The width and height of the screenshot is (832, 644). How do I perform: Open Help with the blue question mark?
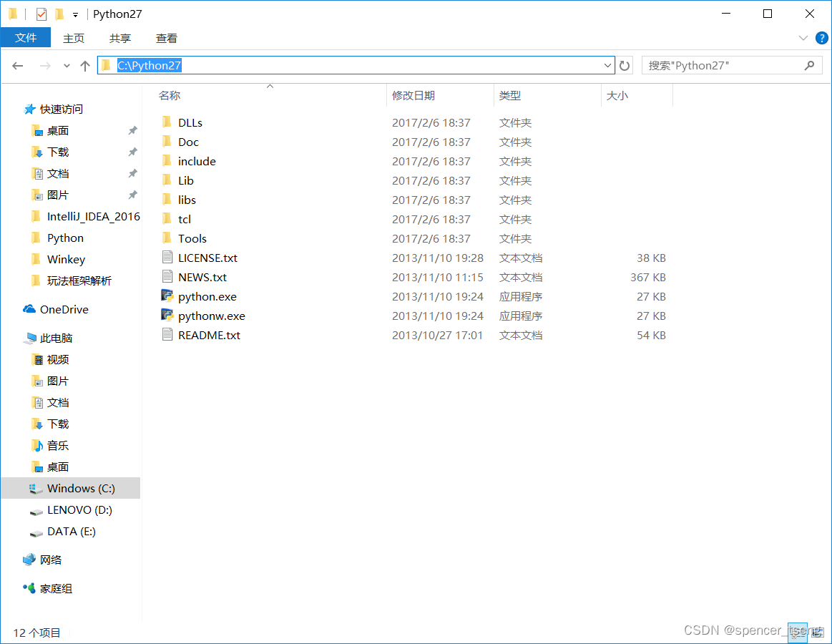821,38
